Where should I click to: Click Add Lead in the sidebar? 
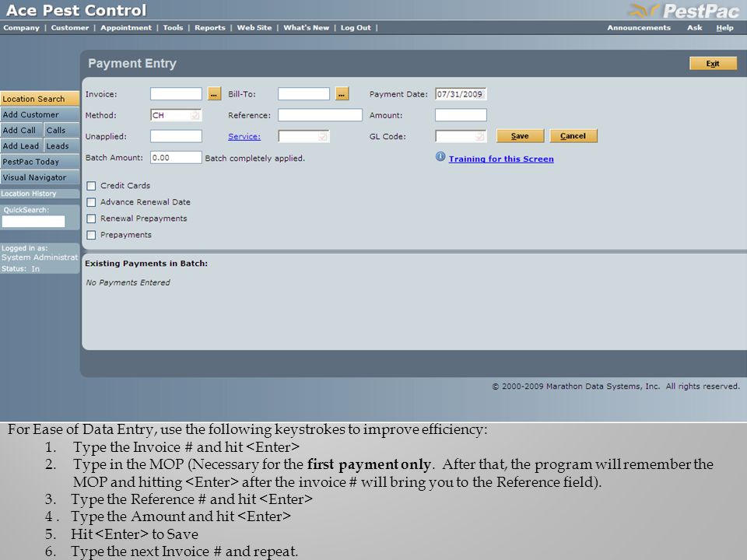21,145
